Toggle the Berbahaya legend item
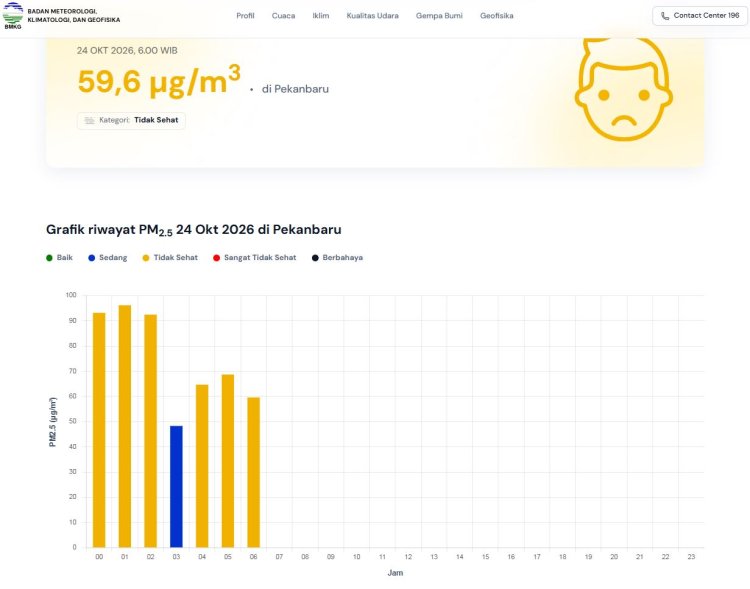This screenshot has height=589, width=750. (337, 258)
